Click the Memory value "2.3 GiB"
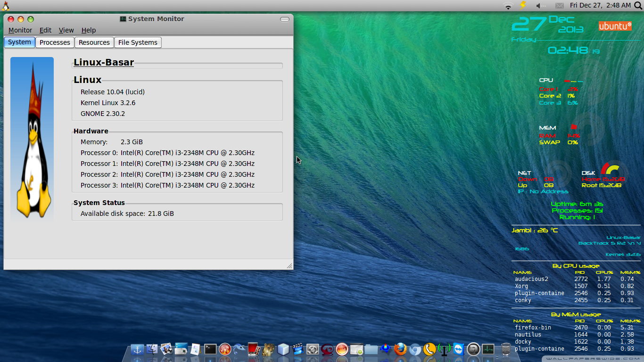This screenshot has height=362, width=644. click(x=132, y=142)
